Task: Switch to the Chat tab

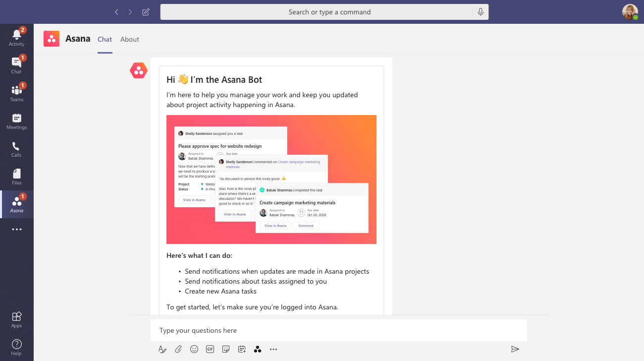Action: 105,39
